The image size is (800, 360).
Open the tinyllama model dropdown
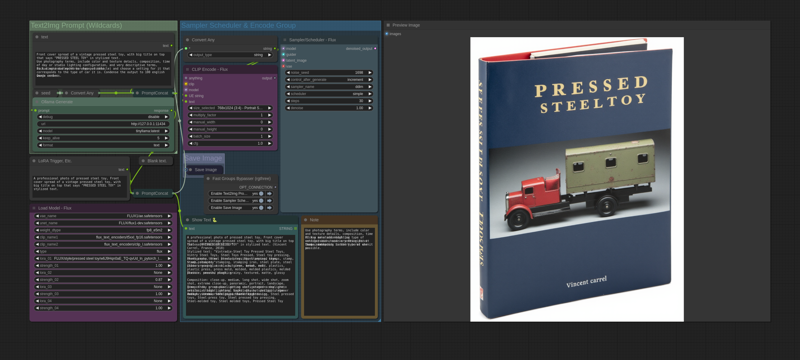click(x=105, y=131)
